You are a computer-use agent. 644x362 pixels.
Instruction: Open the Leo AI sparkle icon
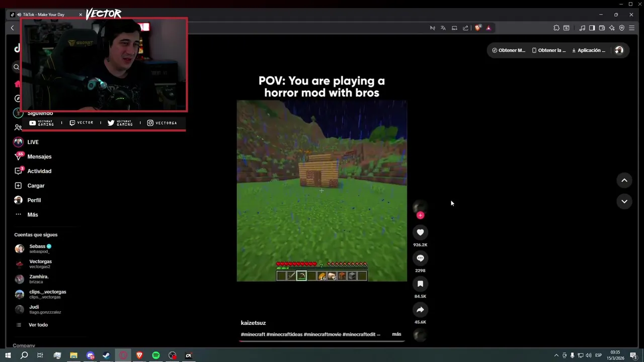pyautogui.click(x=612, y=28)
